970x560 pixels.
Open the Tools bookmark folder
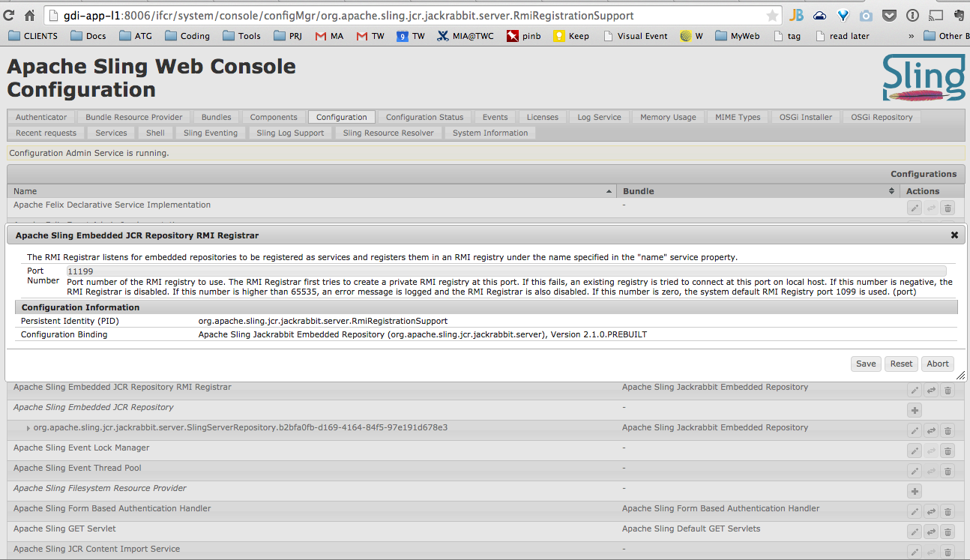coord(241,36)
